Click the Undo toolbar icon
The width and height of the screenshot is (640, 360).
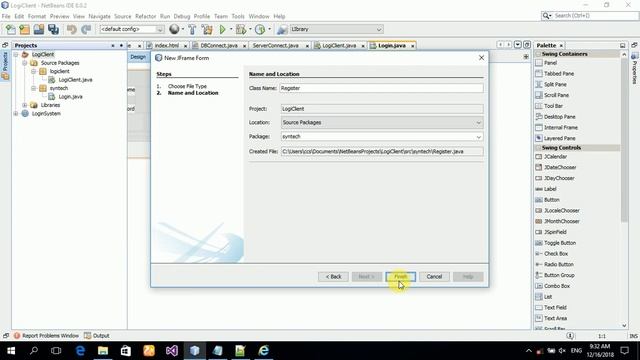[x=72, y=29]
